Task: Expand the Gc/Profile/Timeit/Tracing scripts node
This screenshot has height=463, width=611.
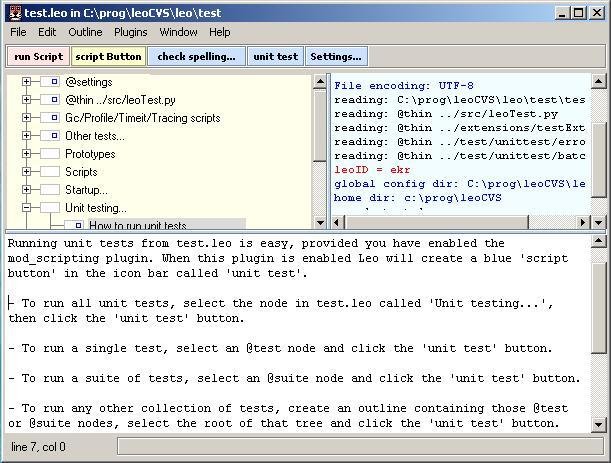Action: point(26,117)
